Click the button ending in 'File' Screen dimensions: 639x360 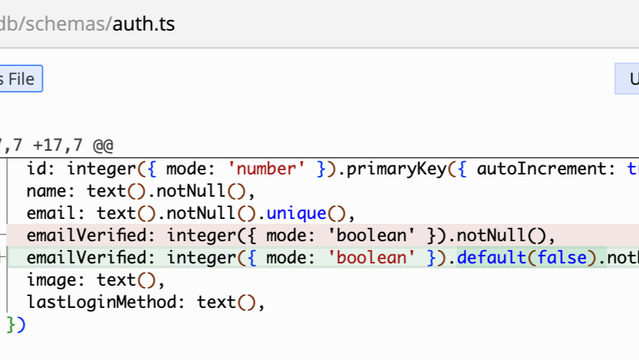[21, 79]
